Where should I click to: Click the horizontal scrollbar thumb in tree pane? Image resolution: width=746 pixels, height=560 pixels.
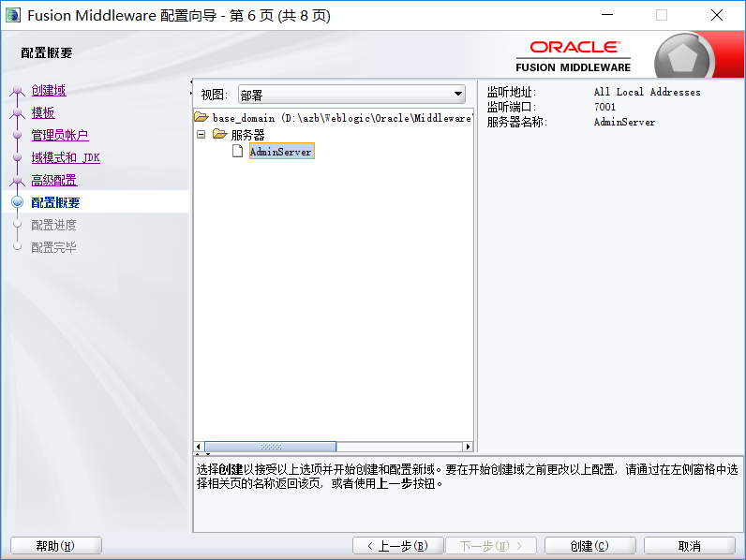click(270, 447)
